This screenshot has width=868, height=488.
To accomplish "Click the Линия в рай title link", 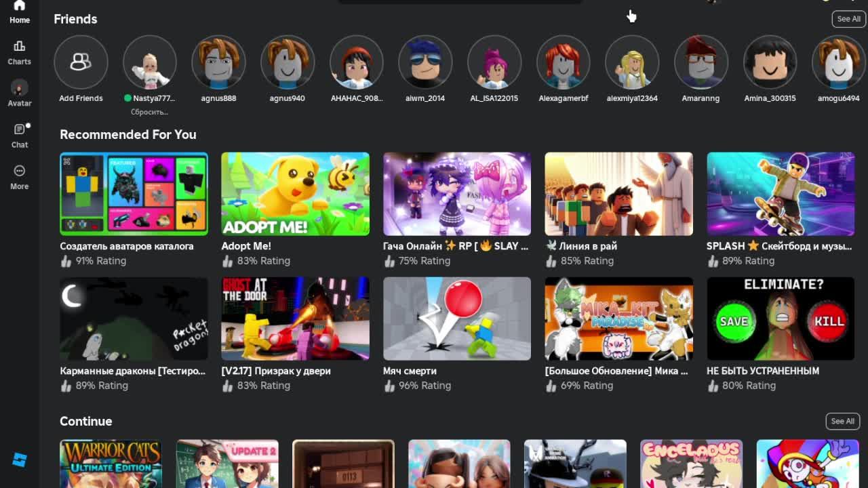I will (x=581, y=246).
